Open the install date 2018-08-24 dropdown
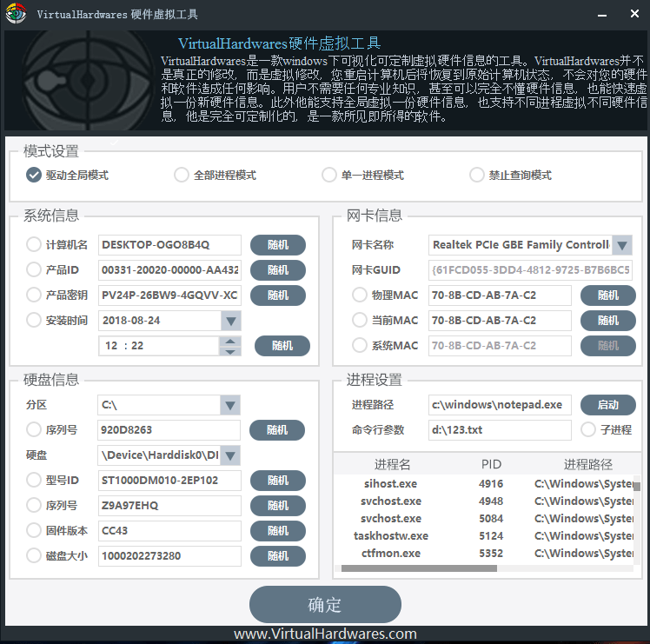Viewport: 650px width, 644px height. [x=231, y=321]
